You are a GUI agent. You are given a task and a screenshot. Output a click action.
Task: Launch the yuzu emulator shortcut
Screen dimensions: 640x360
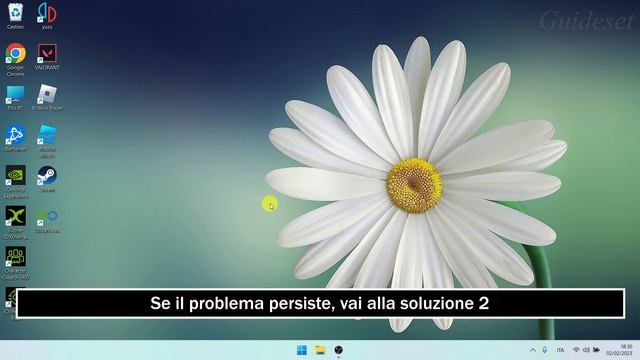pos(47,16)
